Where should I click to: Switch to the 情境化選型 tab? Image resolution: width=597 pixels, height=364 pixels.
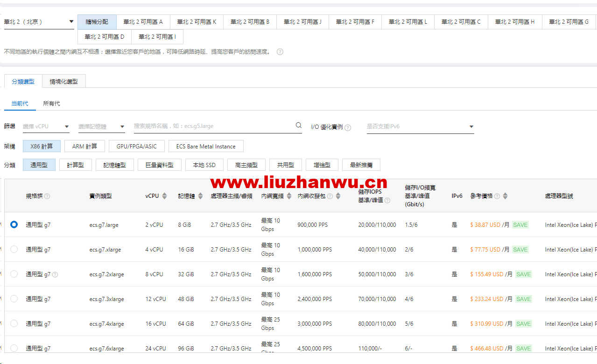coord(64,81)
